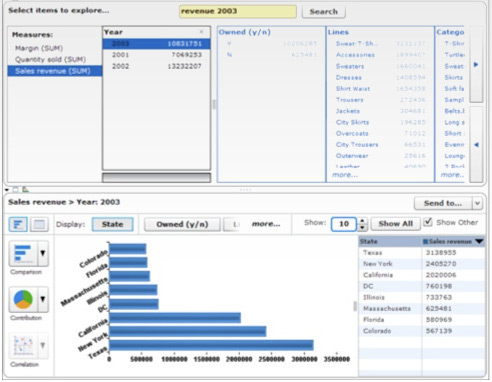Sort by the Sales revenue column arrow
The image size is (492, 382).
point(479,241)
